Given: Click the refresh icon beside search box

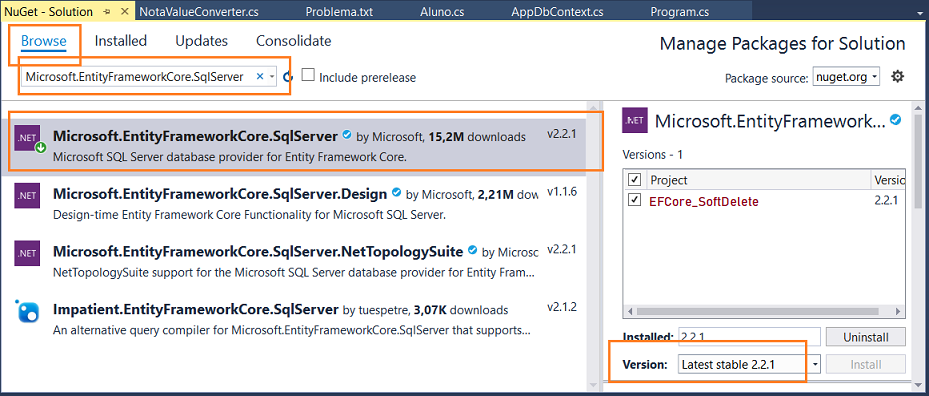Looking at the screenshot, I should [x=288, y=77].
